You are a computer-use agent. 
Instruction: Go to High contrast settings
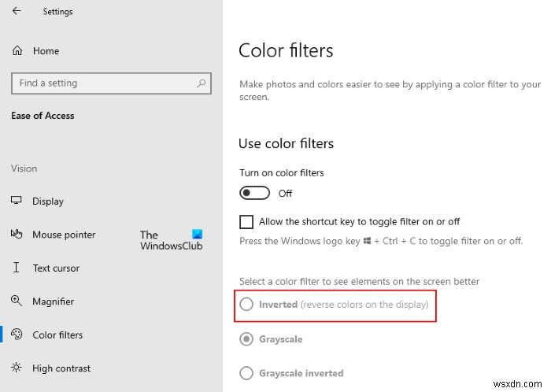tap(61, 368)
